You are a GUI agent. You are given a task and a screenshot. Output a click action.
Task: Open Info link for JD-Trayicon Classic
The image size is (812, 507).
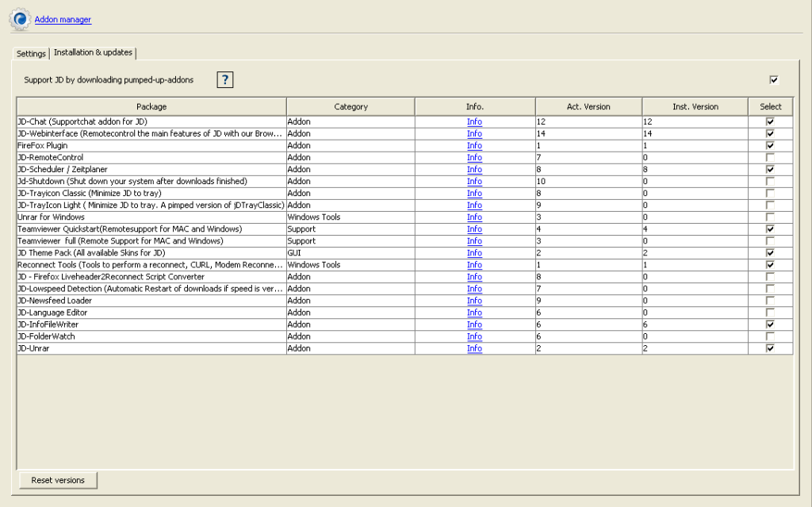(x=474, y=194)
